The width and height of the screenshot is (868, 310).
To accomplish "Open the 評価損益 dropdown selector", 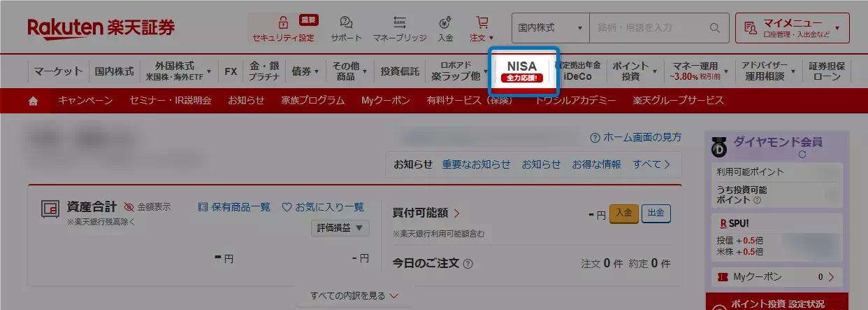I will (340, 228).
